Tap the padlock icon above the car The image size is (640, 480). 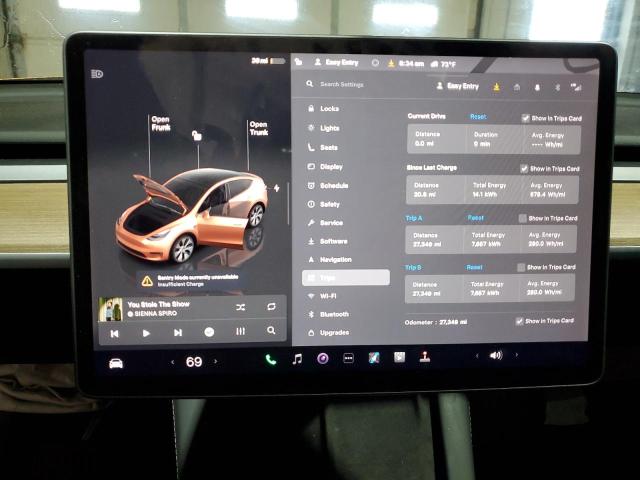[197, 135]
